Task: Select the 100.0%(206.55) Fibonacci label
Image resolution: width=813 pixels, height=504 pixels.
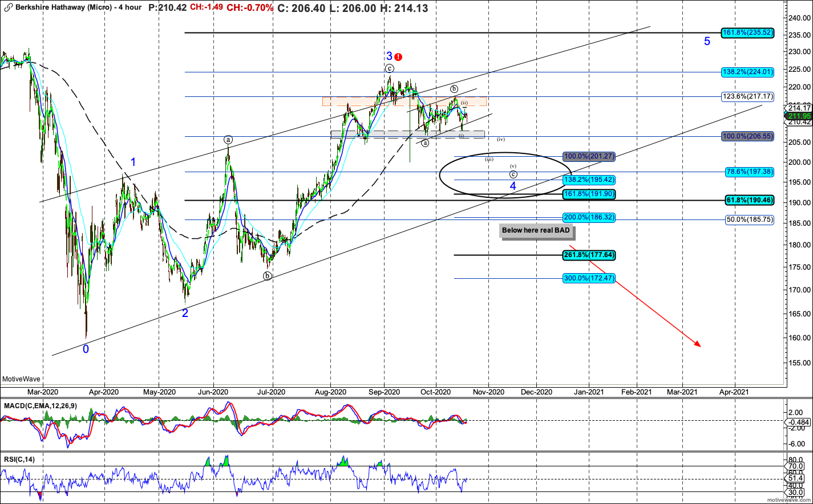Action: 747,137
